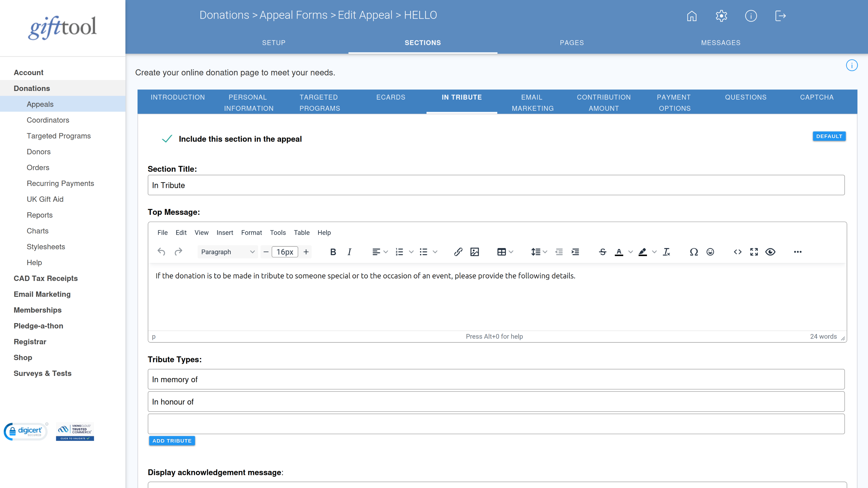
Task: Apply strikethrough formatting
Action: pos(603,252)
